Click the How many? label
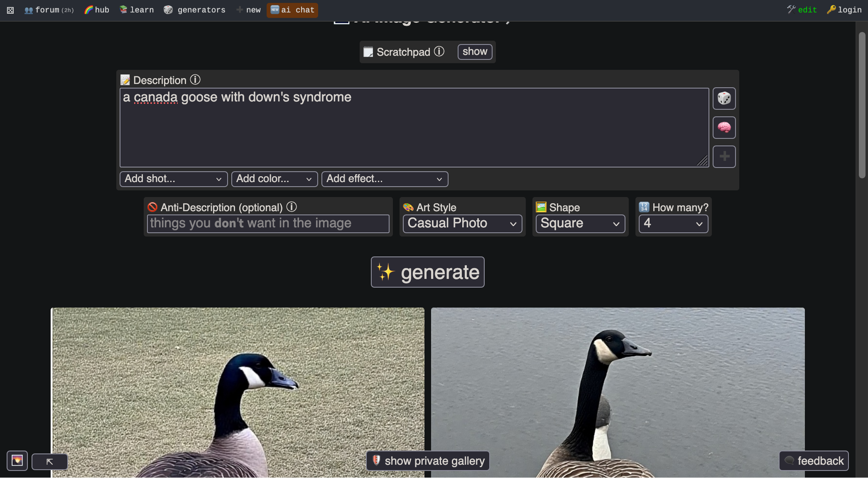Image resolution: width=868 pixels, height=478 pixels. pyautogui.click(x=680, y=207)
